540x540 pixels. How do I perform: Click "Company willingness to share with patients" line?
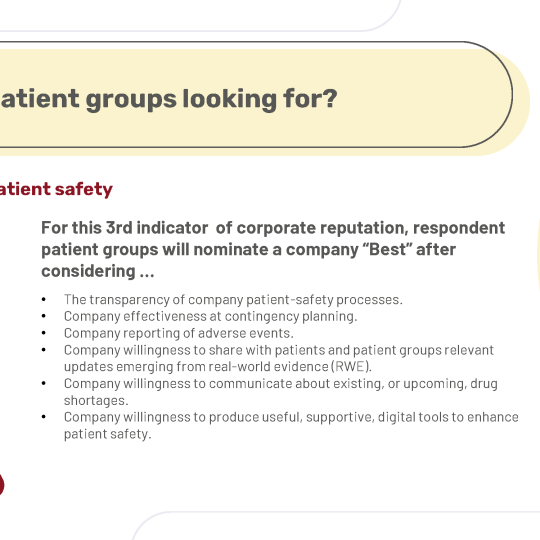[279, 350]
